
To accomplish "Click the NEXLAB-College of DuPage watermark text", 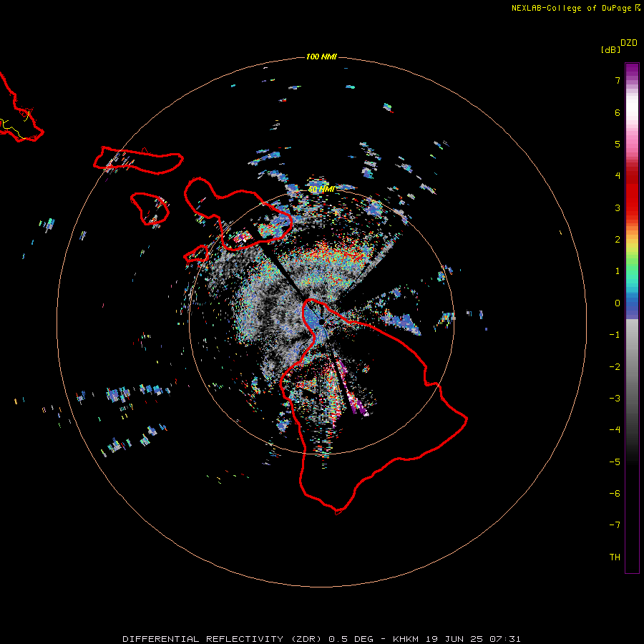I will [576, 8].
